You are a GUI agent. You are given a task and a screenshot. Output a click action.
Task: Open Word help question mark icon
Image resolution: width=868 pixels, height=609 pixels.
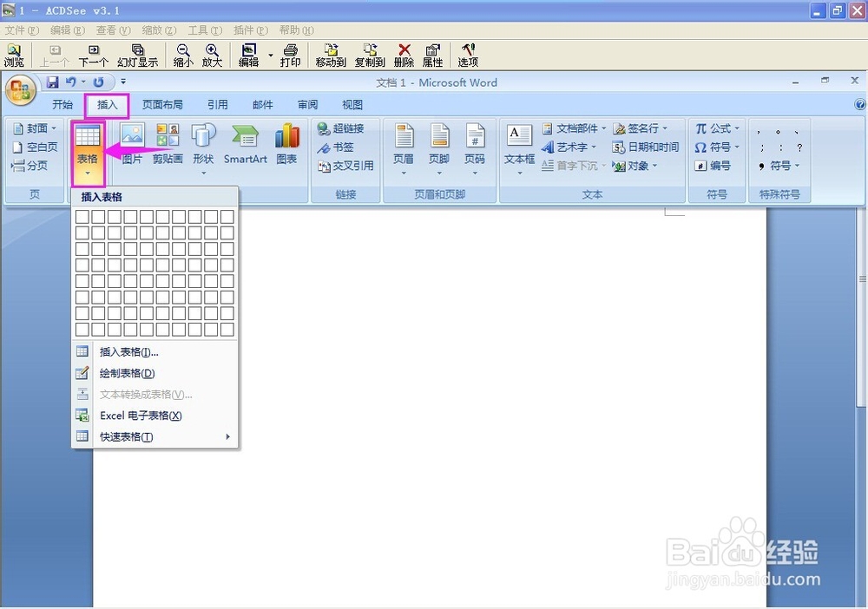point(859,105)
